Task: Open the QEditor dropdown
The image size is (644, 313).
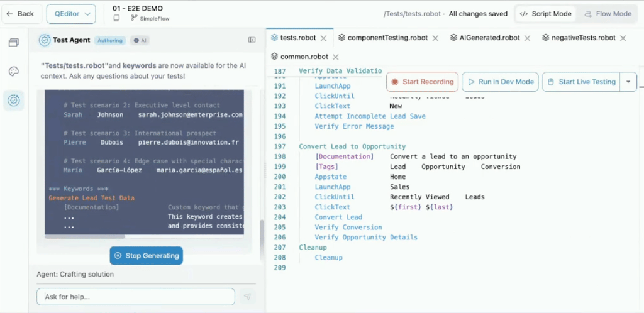Action: (x=71, y=14)
